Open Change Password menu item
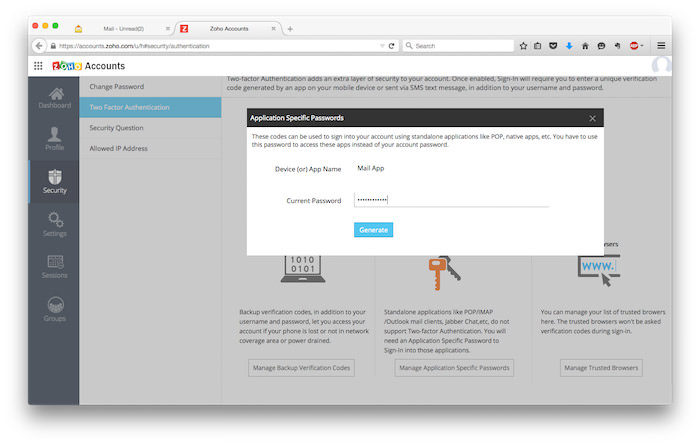 (150, 87)
